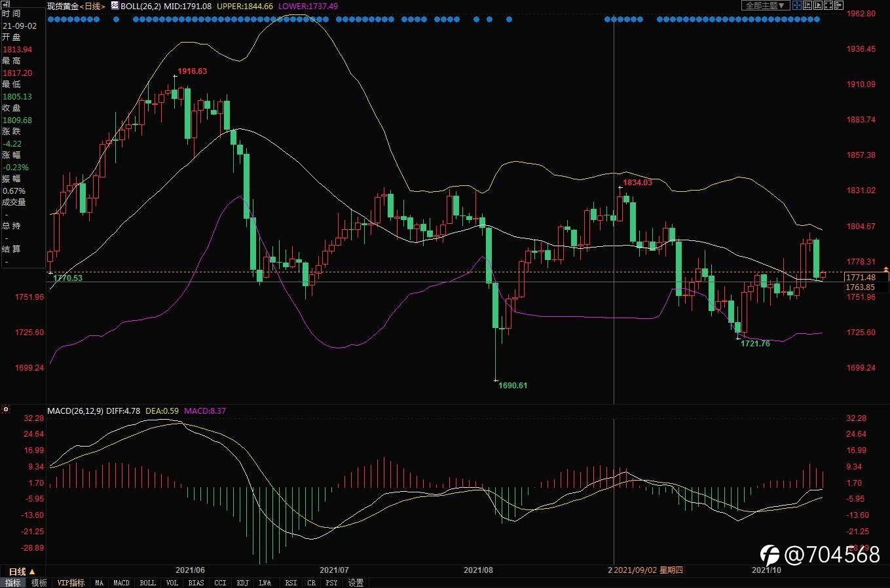
Task: Click the 1916.63 high price label
Action: click(192, 71)
